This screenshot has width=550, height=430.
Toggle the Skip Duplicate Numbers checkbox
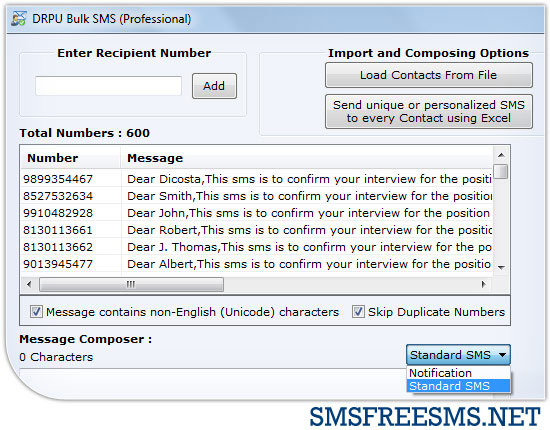point(358,311)
